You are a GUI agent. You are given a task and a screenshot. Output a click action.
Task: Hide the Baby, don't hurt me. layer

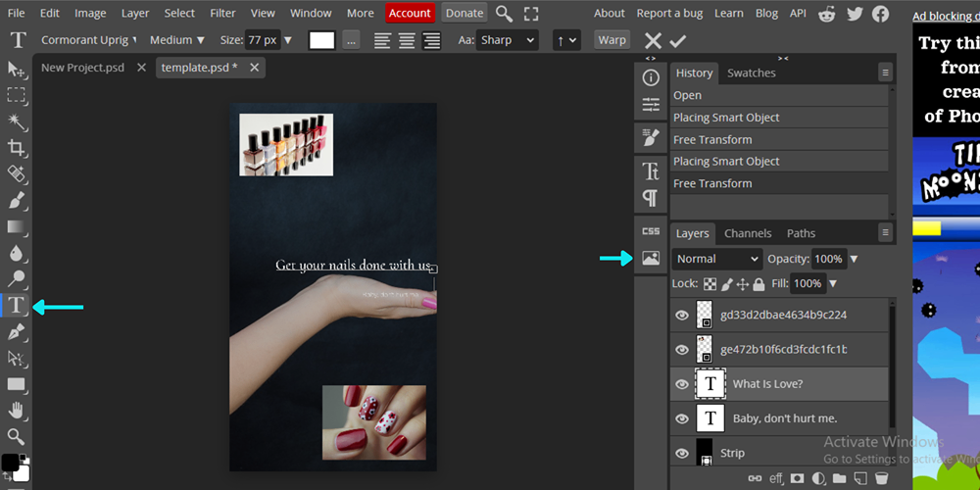pyautogui.click(x=682, y=418)
